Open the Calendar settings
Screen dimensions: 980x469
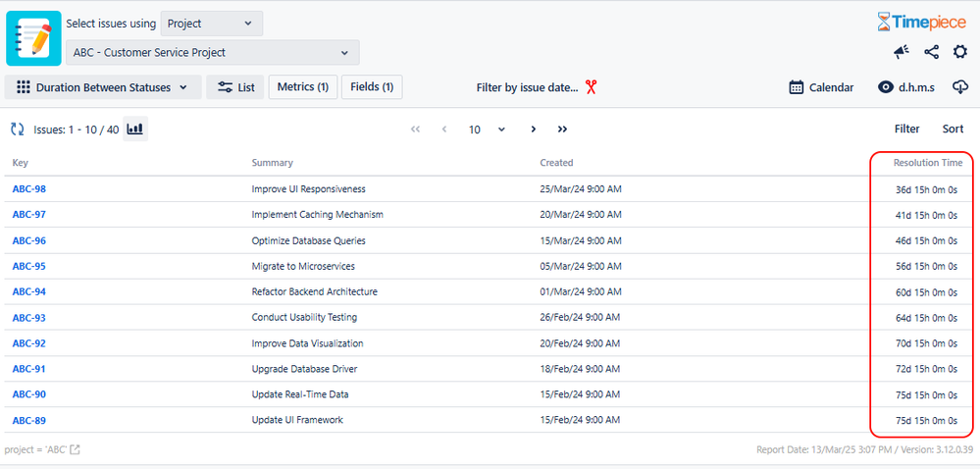(x=821, y=87)
